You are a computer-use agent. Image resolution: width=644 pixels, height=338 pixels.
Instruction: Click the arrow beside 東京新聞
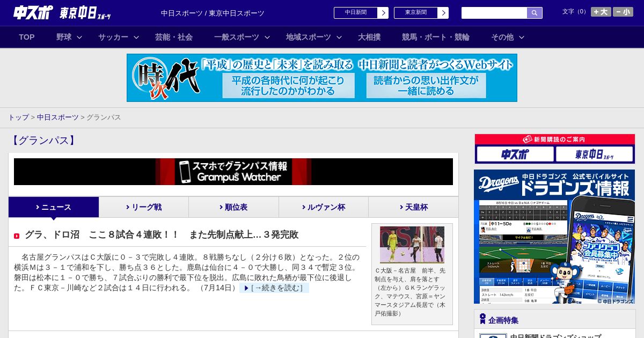(x=443, y=13)
